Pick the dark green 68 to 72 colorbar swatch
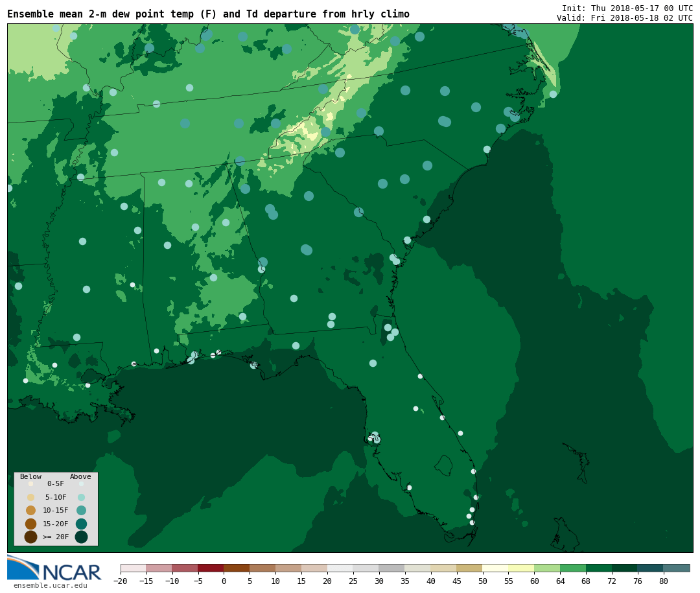 (x=600, y=568)
